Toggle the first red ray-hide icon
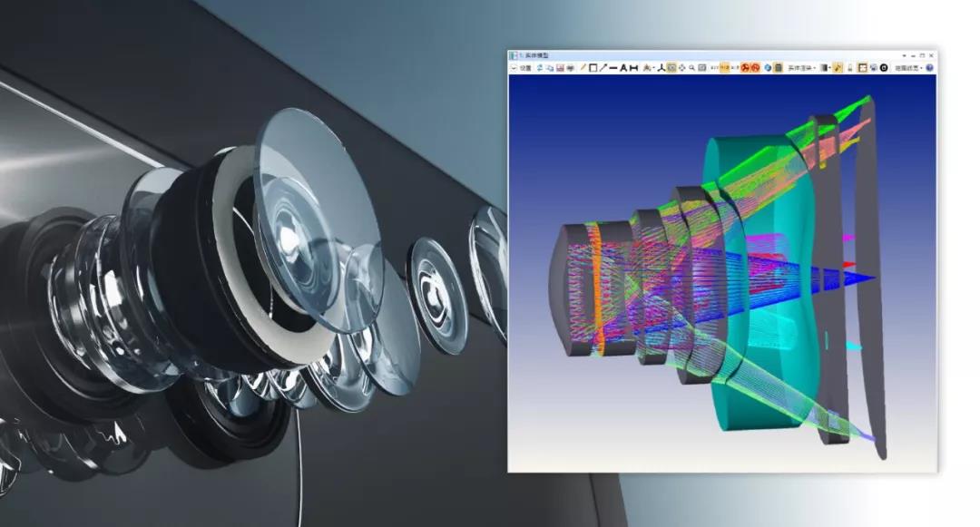The image size is (980, 527). coord(745,67)
